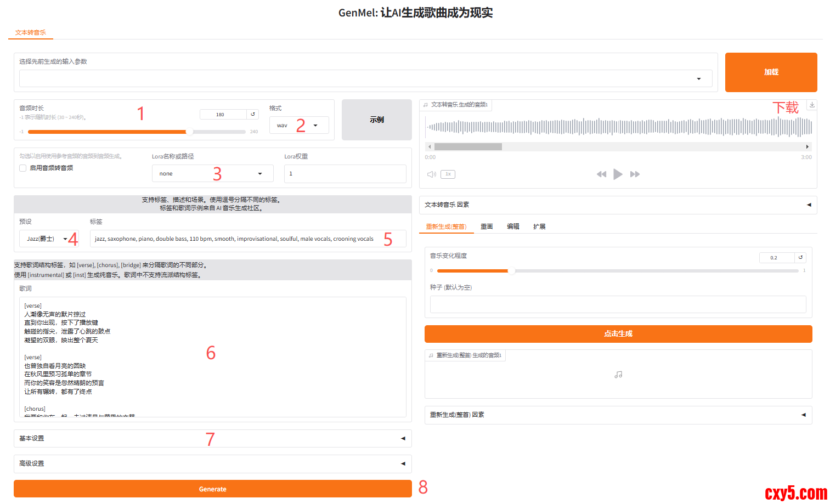Switch to the 重画 tab
This screenshot has width=830, height=504.
(x=487, y=226)
